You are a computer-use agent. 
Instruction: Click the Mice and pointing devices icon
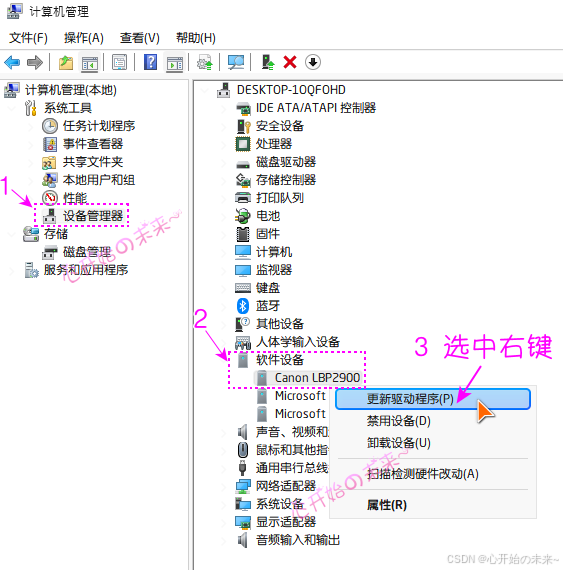(x=243, y=450)
